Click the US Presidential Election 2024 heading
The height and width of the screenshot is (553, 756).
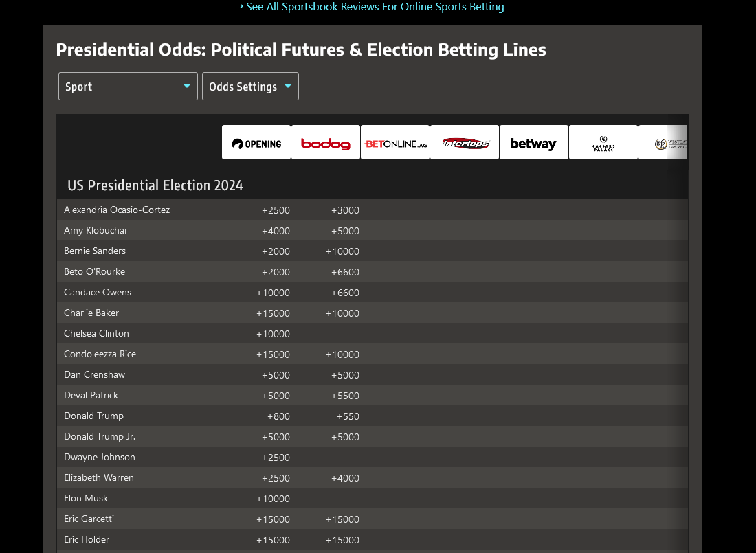tap(155, 185)
